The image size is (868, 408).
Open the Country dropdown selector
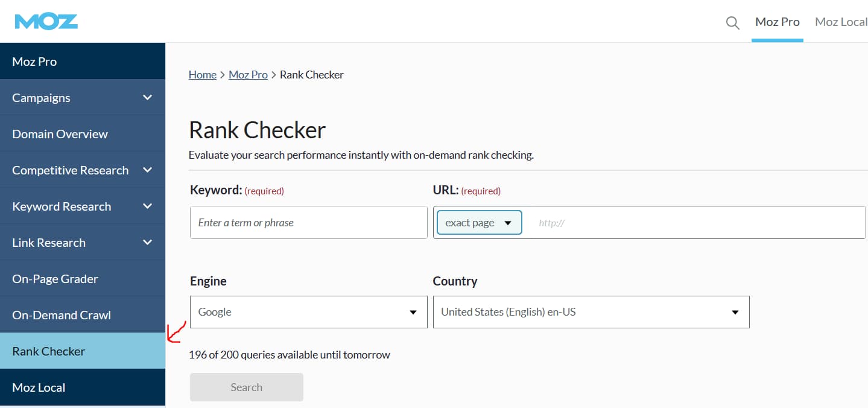591,312
